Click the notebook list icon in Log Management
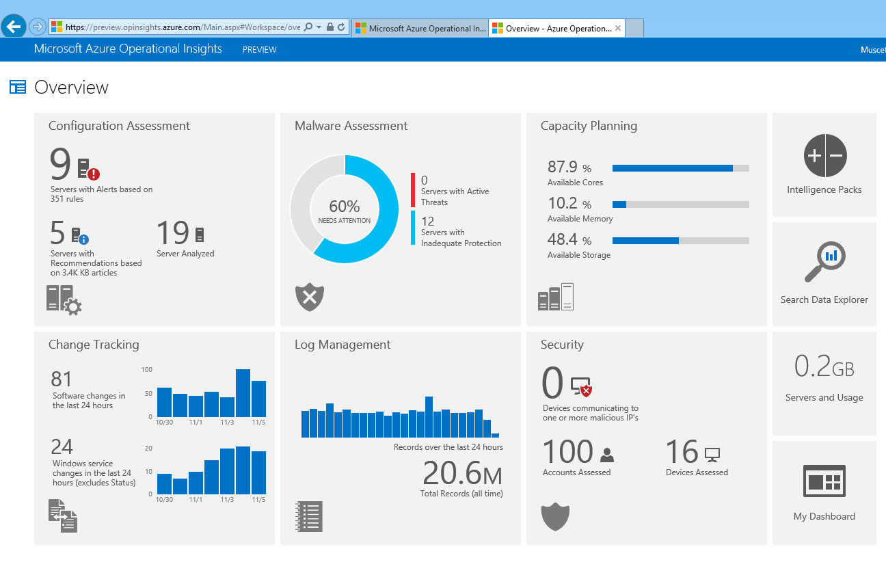The image size is (886, 588). click(309, 516)
